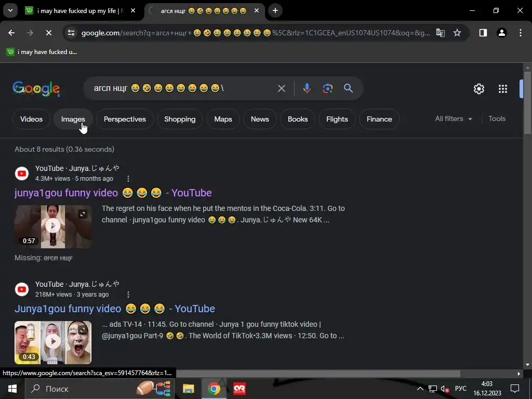Filter results by Perspectives
The width and height of the screenshot is (532, 399).
[125, 119]
